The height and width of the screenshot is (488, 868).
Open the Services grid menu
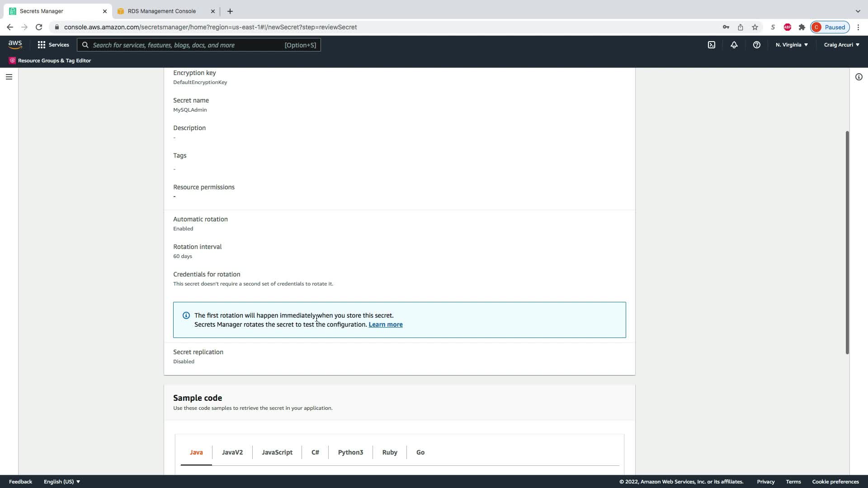(x=53, y=45)
